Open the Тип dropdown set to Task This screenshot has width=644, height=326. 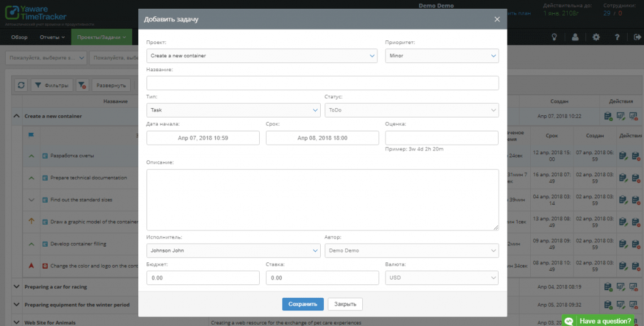[x=234, y=110]
